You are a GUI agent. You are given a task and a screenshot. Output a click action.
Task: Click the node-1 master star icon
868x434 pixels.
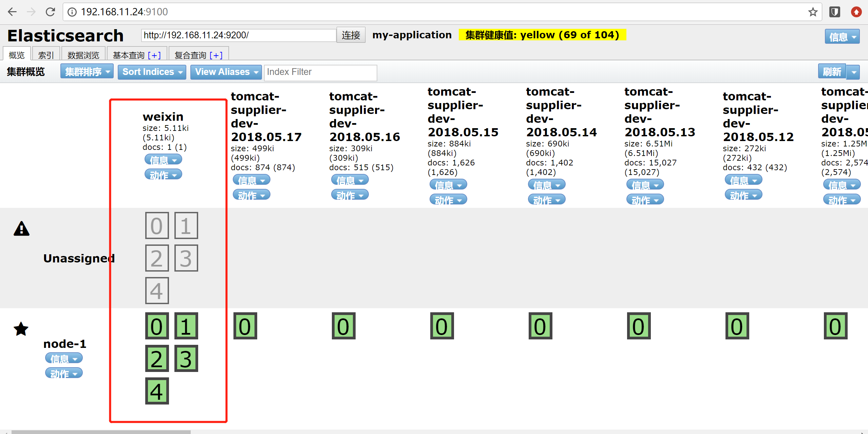pyautogui.click(x=21, y=329)
